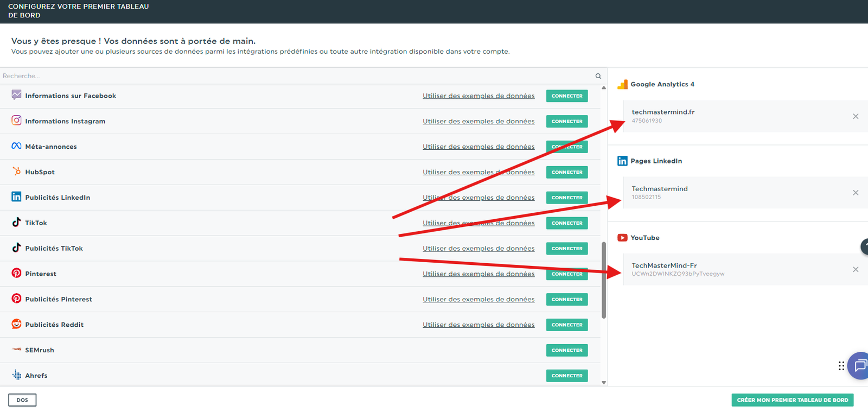868x412 pixels.
Task: Click the Ahrefs logo icon
Action: point(16,375)
